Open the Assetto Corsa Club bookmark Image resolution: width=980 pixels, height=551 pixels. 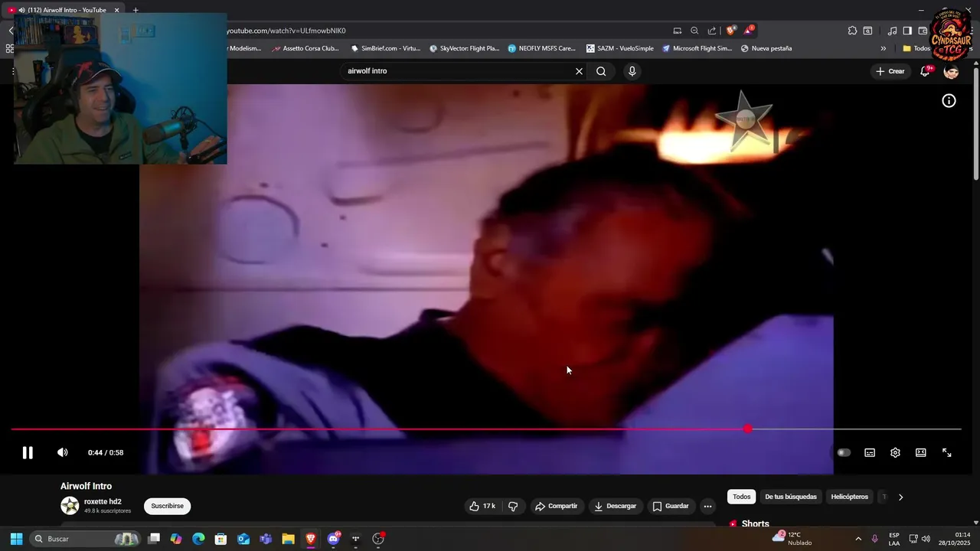click(305, 48)
